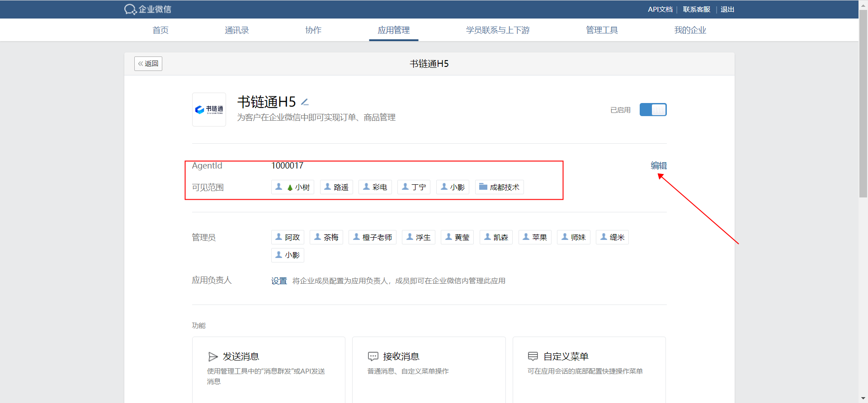Screen dimensions: 868x403
Task: Click the scrollbar down arrow
Action: pos(863,398)
